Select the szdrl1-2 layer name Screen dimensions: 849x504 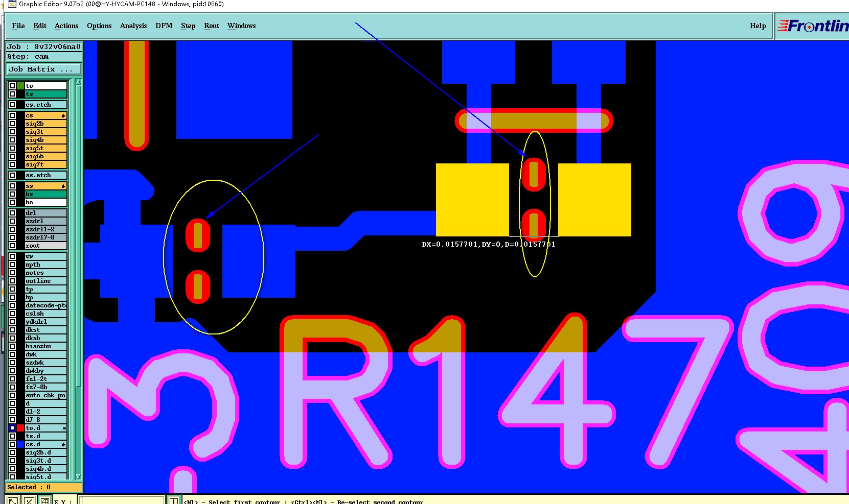tap(46, 229)
